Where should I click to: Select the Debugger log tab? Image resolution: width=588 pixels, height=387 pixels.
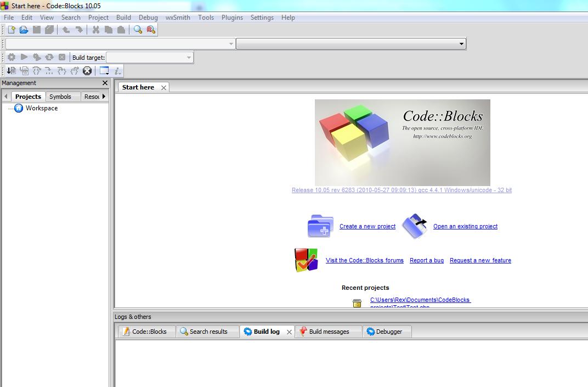386,332
